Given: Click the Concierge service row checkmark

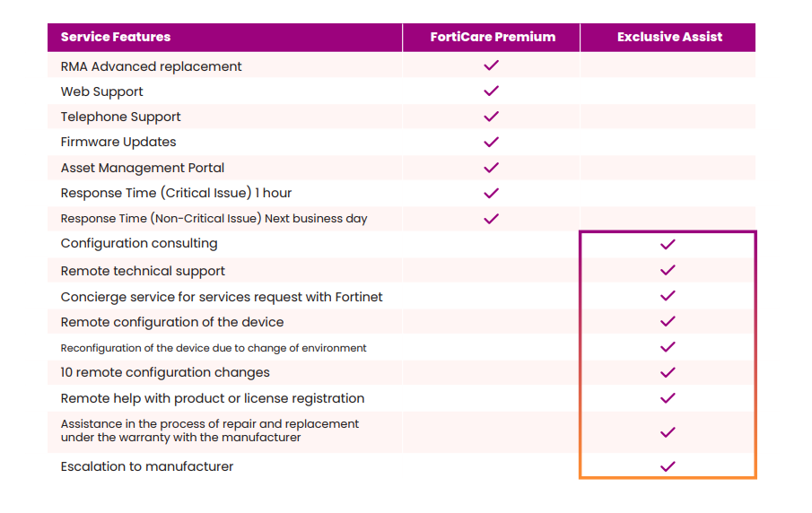Looking at the screenshot, I should (668, 296).
